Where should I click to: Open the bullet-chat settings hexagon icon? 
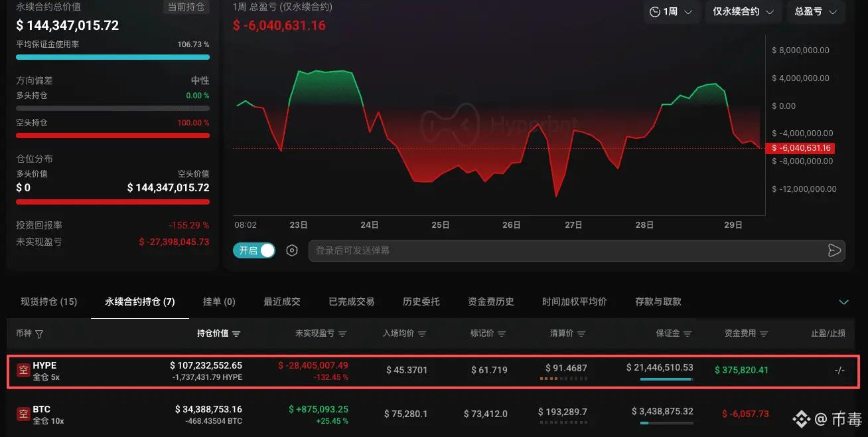(x=292, y=250)
